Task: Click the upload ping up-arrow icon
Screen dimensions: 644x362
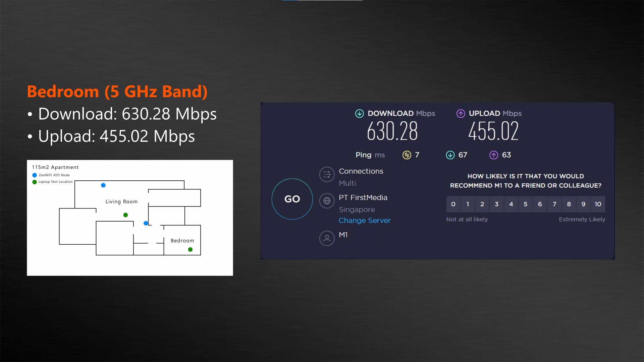Action: point(494,155)
